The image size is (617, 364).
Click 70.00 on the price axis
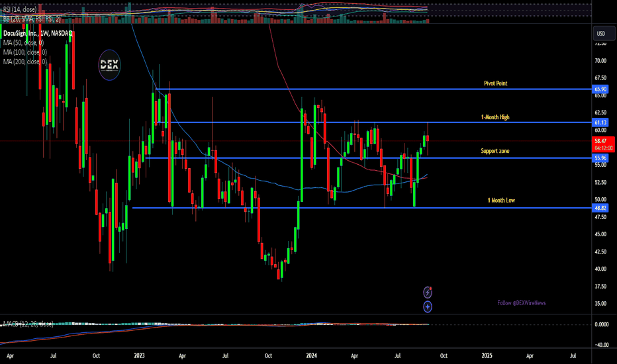tap(600, 61)
